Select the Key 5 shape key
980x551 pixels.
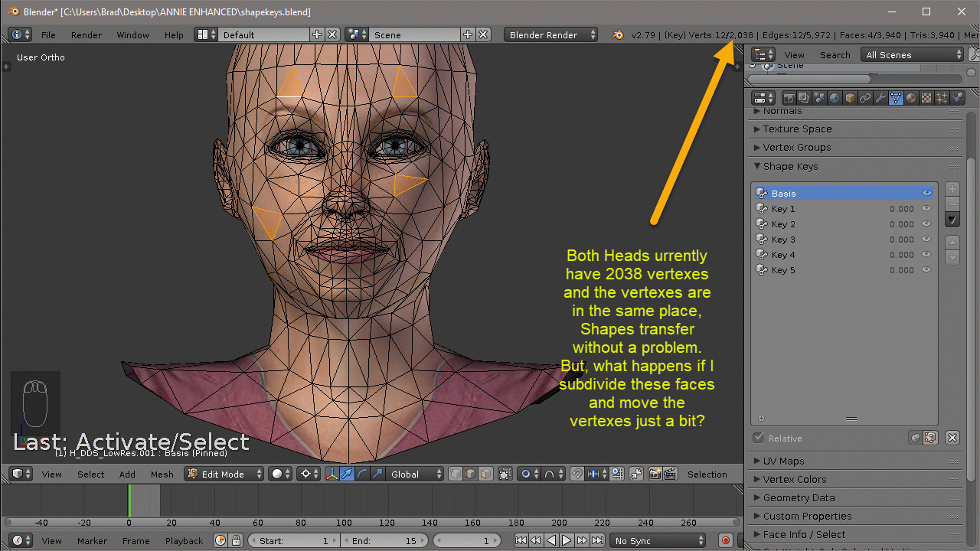point(783,270)
